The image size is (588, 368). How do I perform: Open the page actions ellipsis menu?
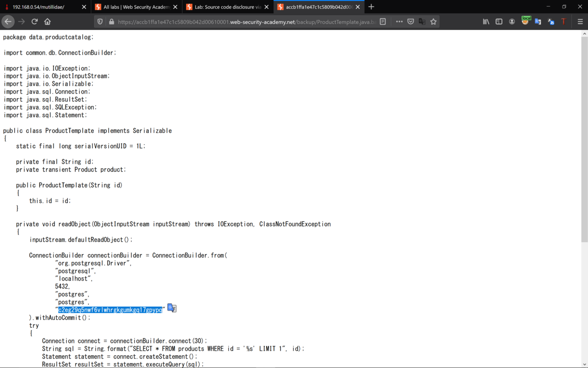(x=399, y=22)
